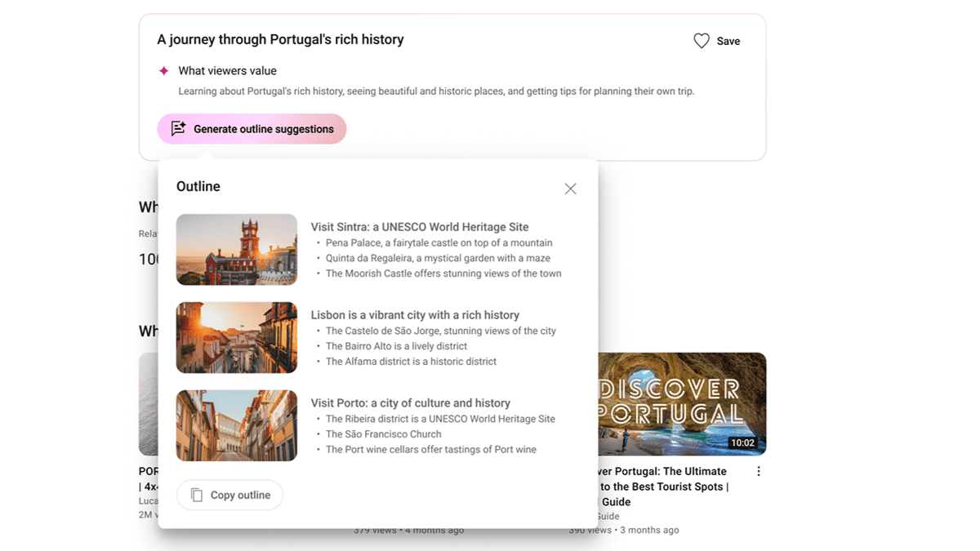
Task: Select the Alfama district bullet point
Action: coord(411,362)
